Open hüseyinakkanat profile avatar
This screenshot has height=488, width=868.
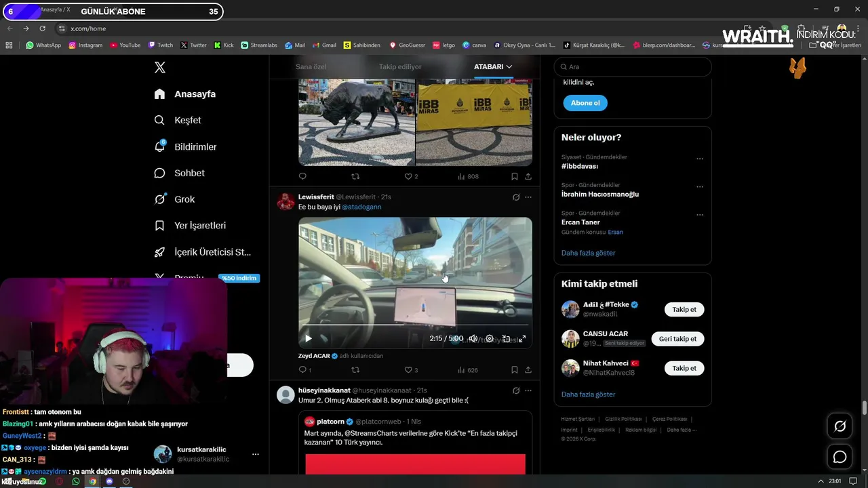click(x=286, y=395)
